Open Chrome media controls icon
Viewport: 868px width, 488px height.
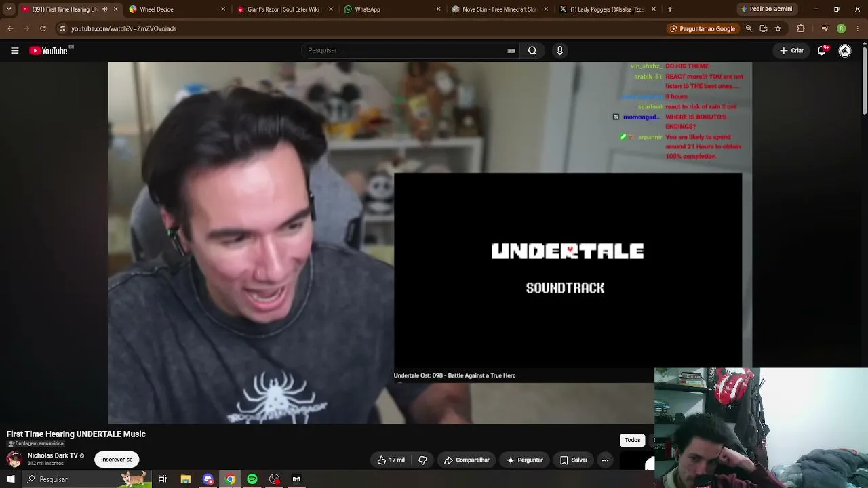pos(825,28)
